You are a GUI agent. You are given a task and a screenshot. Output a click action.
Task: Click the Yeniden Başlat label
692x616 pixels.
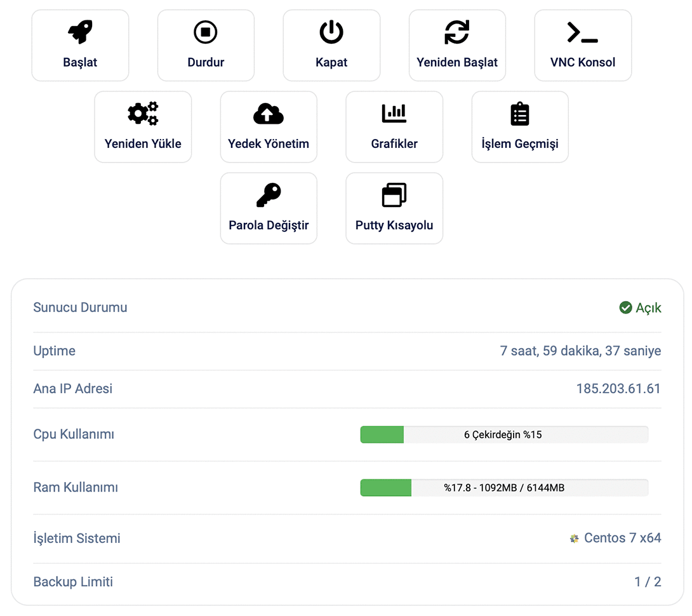click(x=456, y=62)
